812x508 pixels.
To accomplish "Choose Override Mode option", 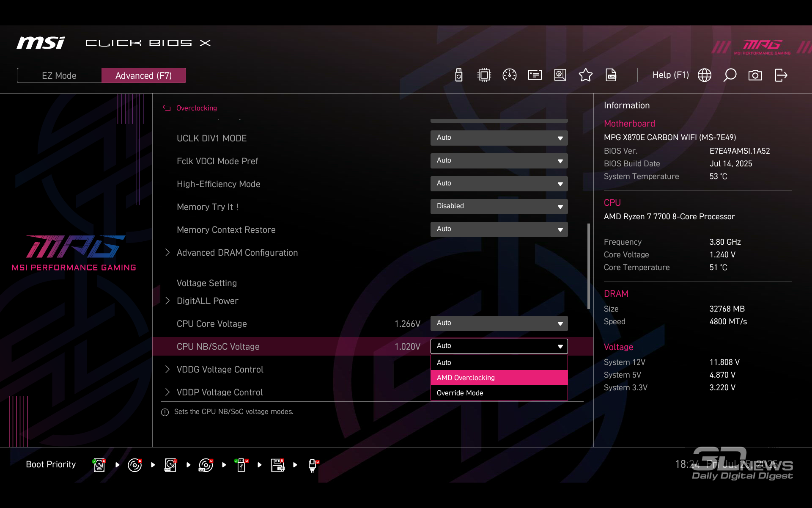I will click(499, 393).
